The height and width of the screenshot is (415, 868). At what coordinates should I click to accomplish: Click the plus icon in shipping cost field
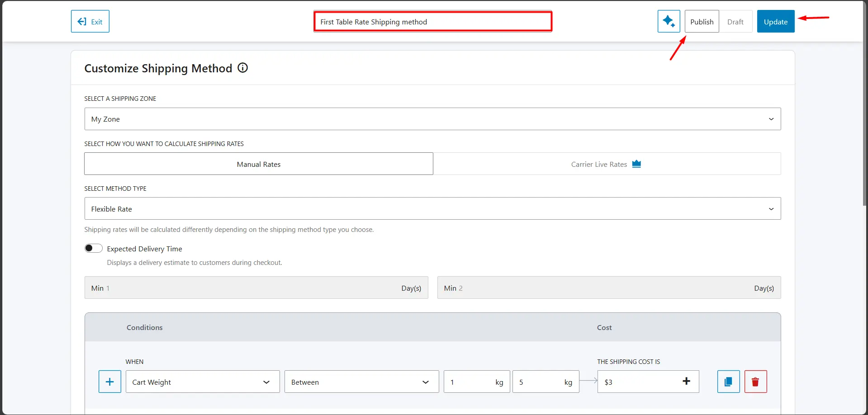(x=686, y=381)
